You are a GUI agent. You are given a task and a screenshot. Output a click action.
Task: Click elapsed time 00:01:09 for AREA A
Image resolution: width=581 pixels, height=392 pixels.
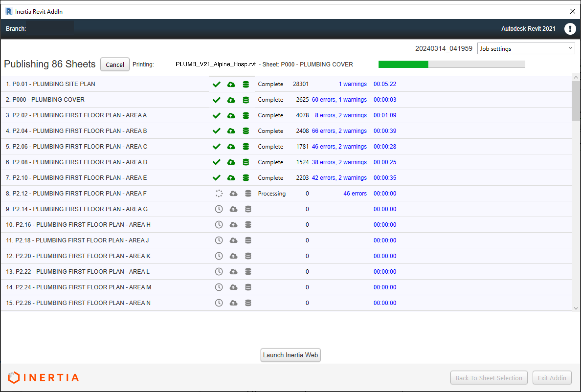pos(384,115)
